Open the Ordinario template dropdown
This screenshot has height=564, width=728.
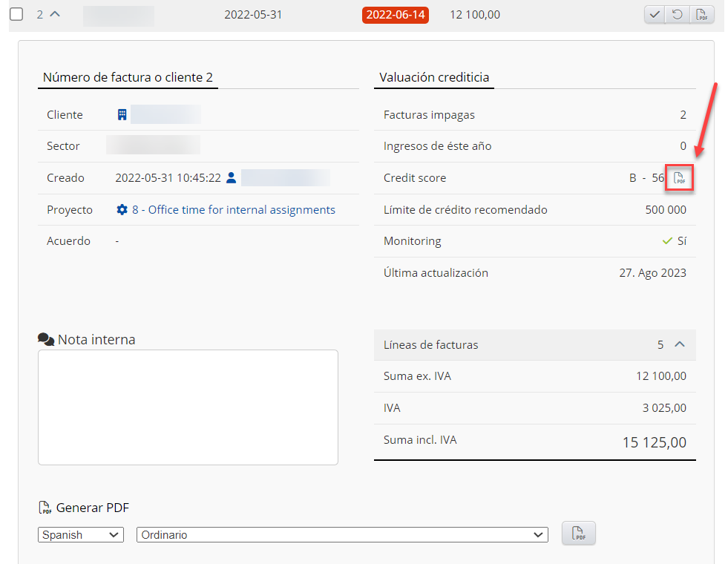click(342, 534)
